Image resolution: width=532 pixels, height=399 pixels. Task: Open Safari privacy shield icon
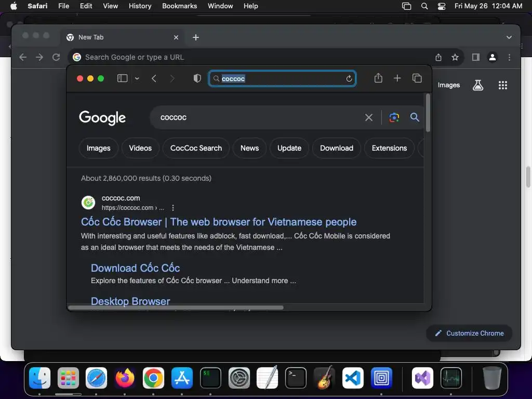[197, 79]
